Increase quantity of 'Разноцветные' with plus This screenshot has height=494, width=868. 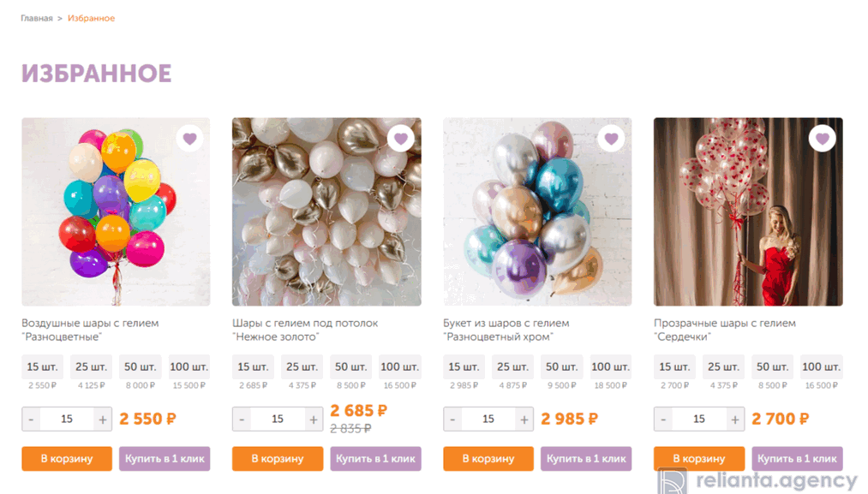tap(103, 420)
